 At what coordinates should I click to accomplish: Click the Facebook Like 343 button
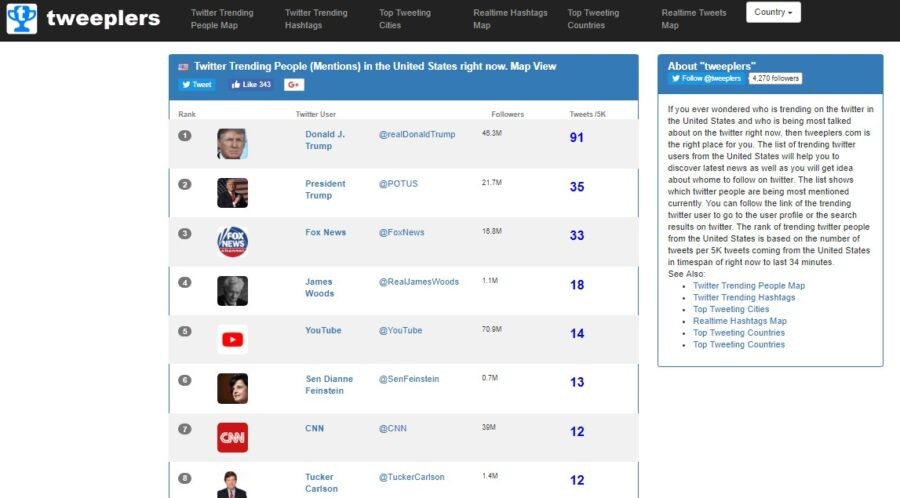click(x=251, y=84)
